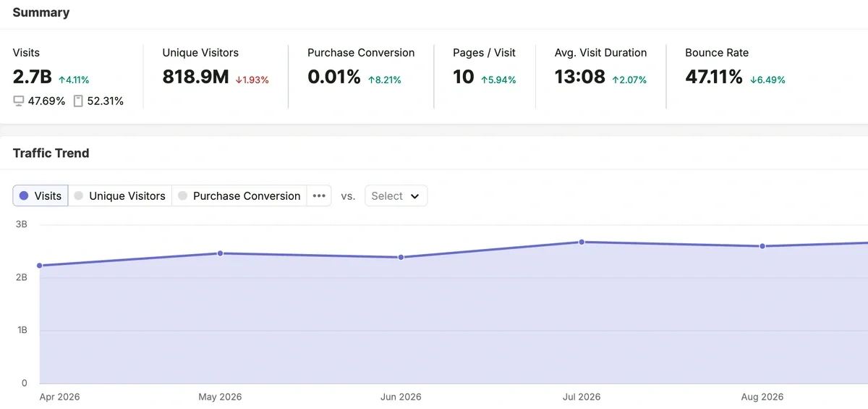Click the Summary section heading
868x409 pixels.
tap(41, 13)
